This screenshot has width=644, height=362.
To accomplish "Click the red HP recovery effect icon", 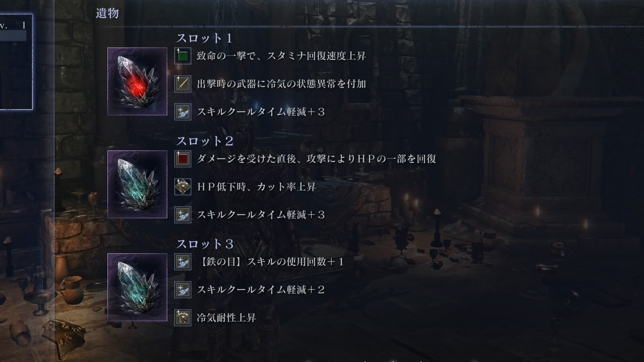I will click(x=183, y=159).
